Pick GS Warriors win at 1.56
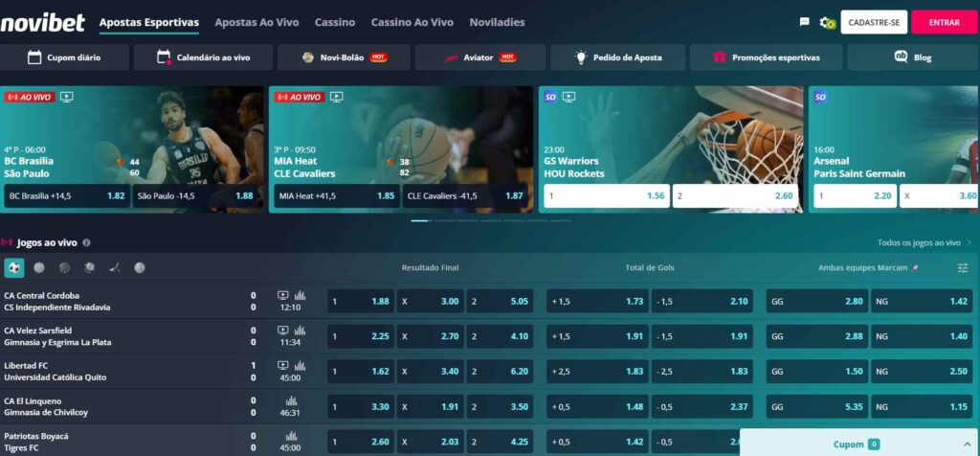The width and height of the screenshot is (980, 456). [606, 195]
